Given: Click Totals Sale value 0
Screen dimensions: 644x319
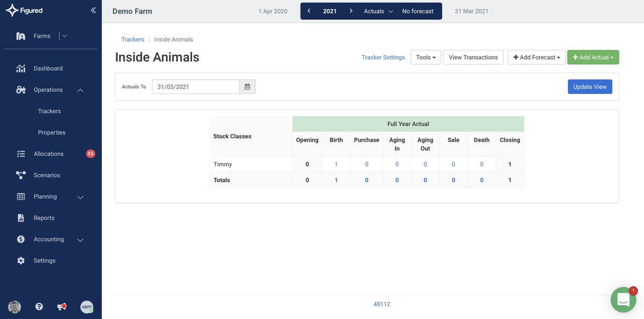Looking at the screenshot, I should tap(453, 180).
